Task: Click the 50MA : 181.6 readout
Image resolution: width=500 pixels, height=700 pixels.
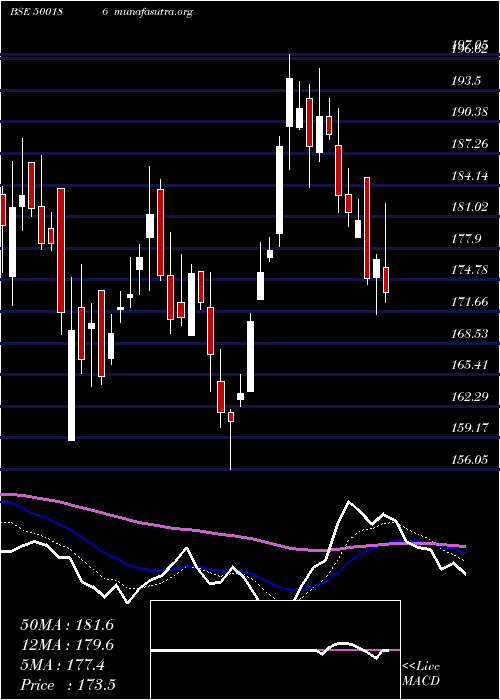Action: (67, 625)
